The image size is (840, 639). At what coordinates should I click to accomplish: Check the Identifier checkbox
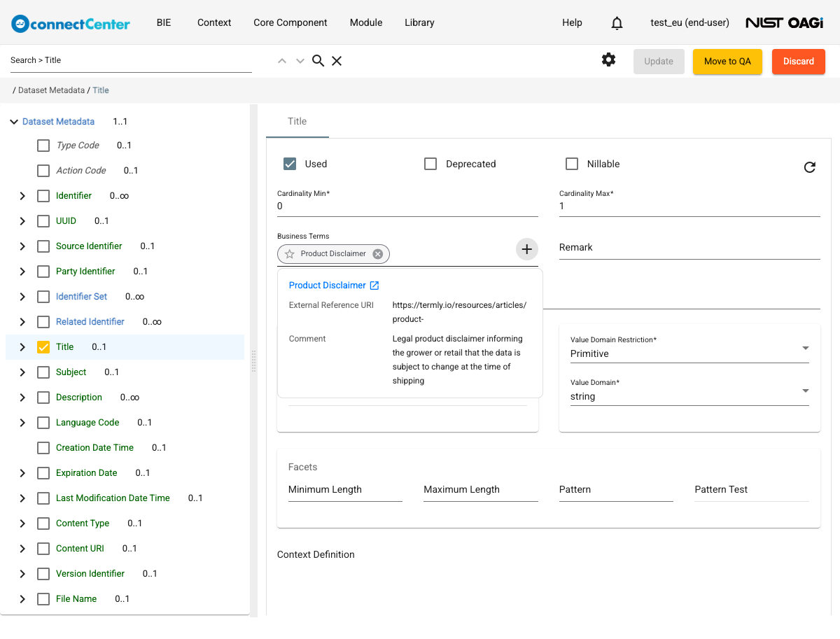43,196
